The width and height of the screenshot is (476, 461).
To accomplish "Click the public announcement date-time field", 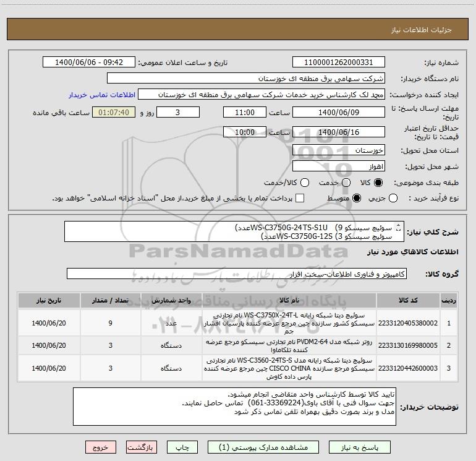I will pyautogui.click(x=89, y=62).
